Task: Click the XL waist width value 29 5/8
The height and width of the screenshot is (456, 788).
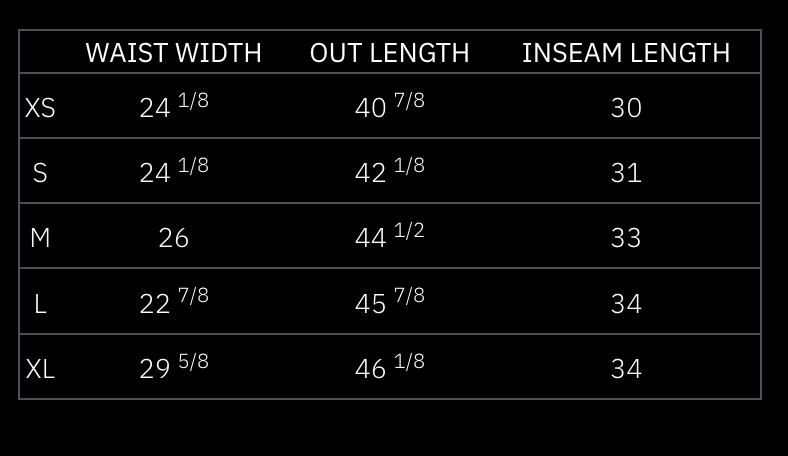Action: tap(173, 367)
